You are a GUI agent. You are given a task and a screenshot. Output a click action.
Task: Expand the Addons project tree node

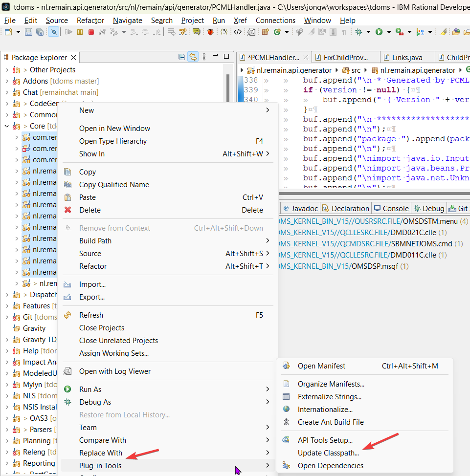tap(6, 81)
